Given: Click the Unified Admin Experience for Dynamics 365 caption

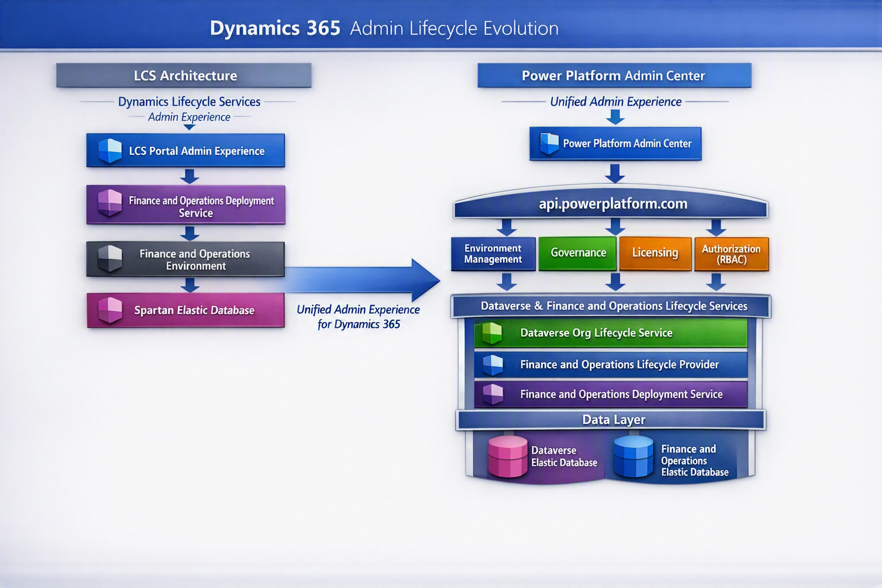Looking at the screenshot, I should [358, 317].
